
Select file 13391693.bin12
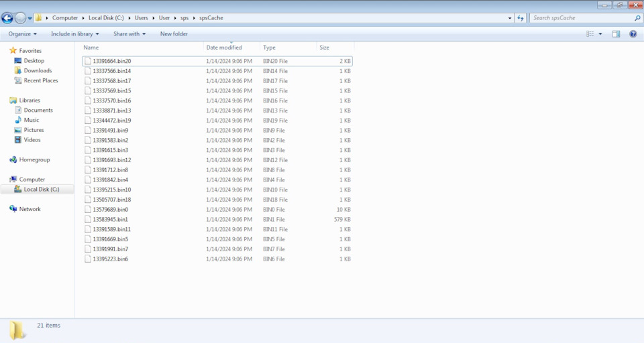(217, 160)
